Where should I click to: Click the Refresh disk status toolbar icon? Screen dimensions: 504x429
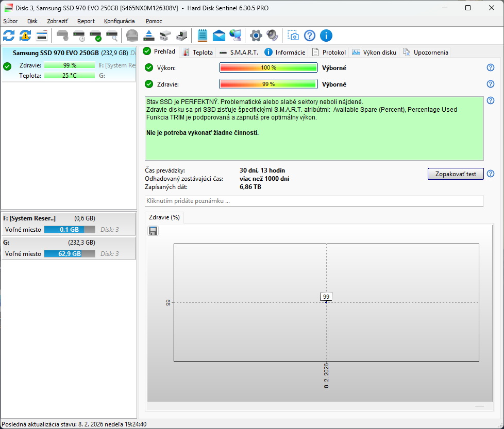point(9,36)
